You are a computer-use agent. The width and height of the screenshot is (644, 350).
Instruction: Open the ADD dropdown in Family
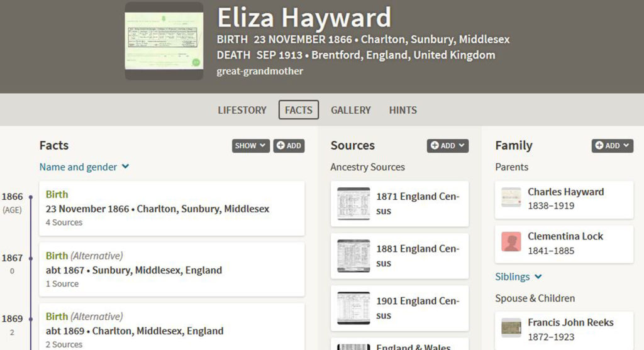(x=613, y=146)
